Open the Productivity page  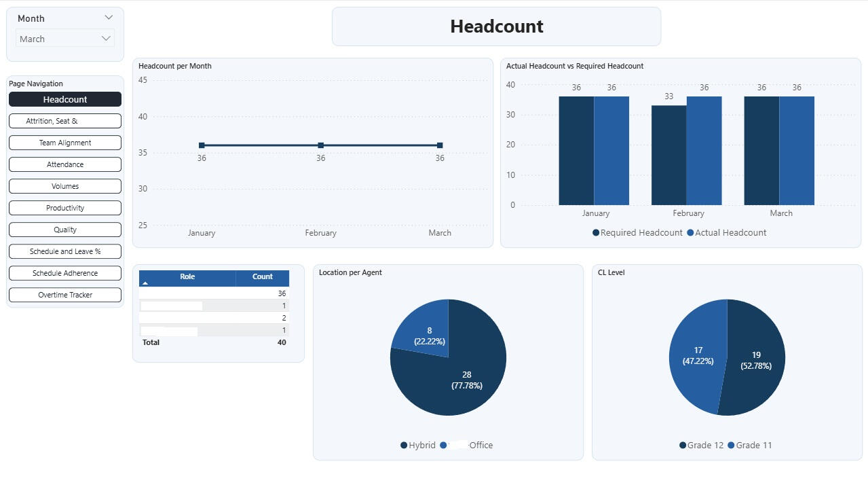(x=65, y=208)
